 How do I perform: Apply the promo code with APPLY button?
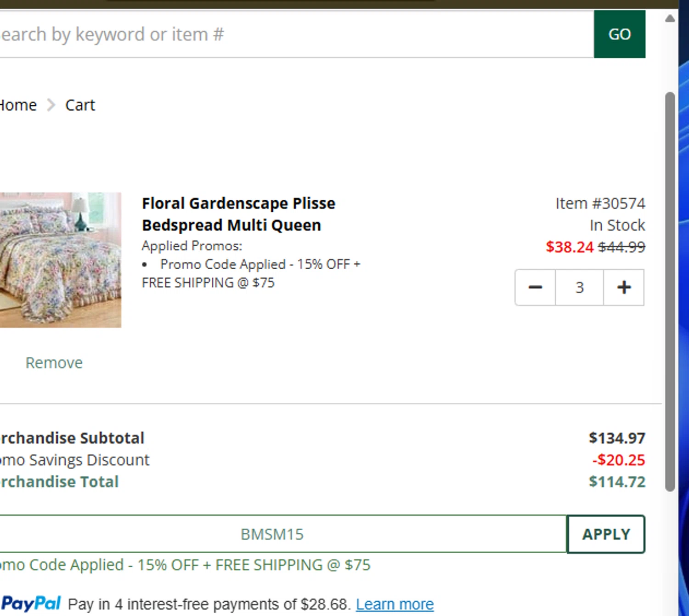tap(606, 534)
